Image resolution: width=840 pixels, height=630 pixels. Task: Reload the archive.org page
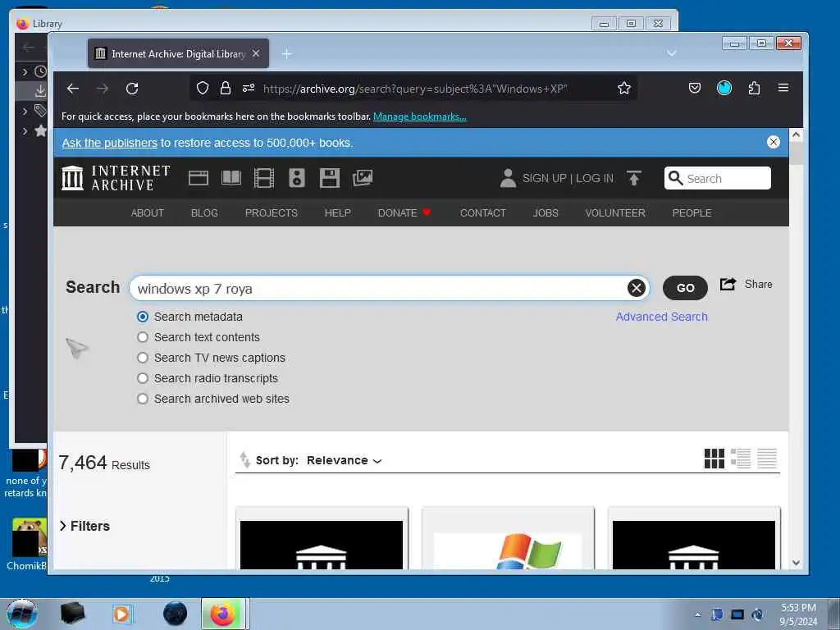tap(132, 89)
